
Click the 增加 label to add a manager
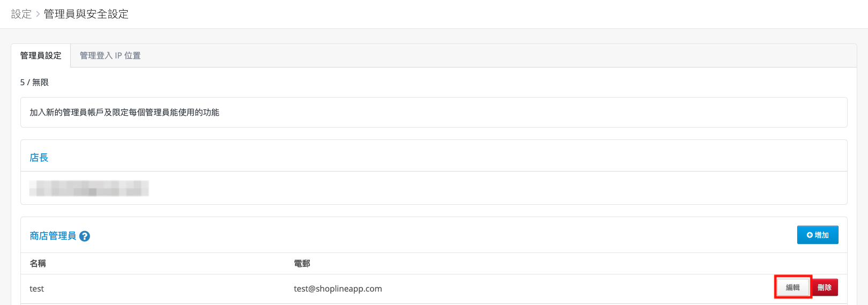(x=822, y=235)
